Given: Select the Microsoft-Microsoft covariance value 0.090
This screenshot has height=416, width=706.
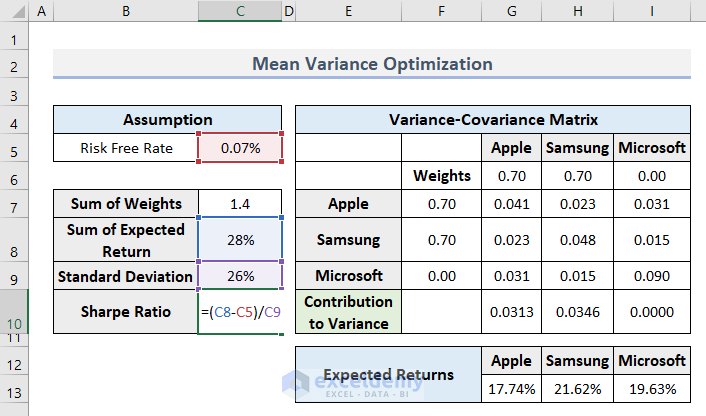Looking at the screenshot, I should click(652, 275).
